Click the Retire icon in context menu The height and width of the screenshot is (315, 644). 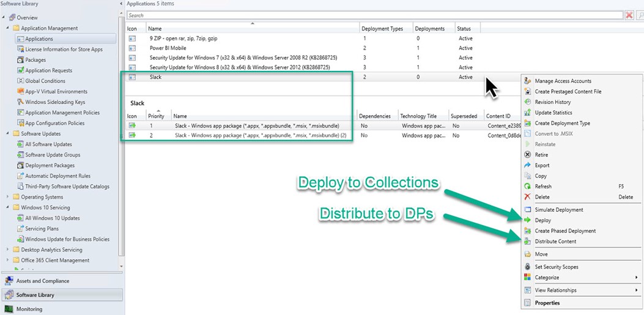tap(528, 155)
